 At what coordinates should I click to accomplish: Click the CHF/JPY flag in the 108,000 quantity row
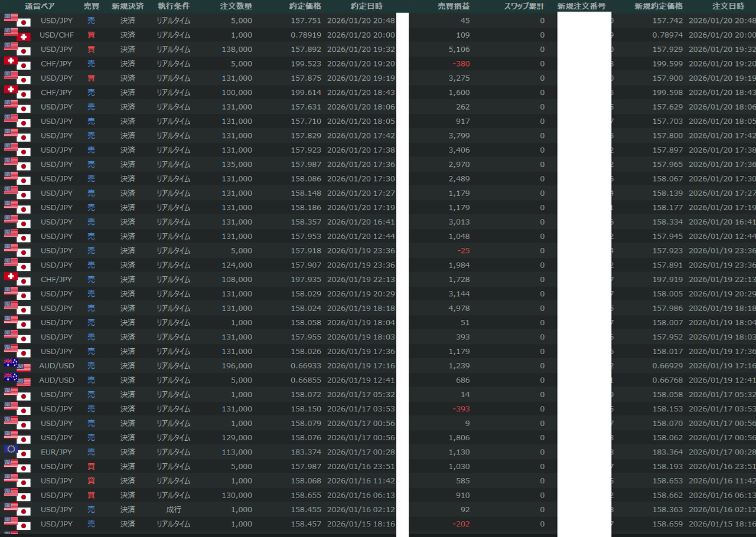[x=17, y=279]
